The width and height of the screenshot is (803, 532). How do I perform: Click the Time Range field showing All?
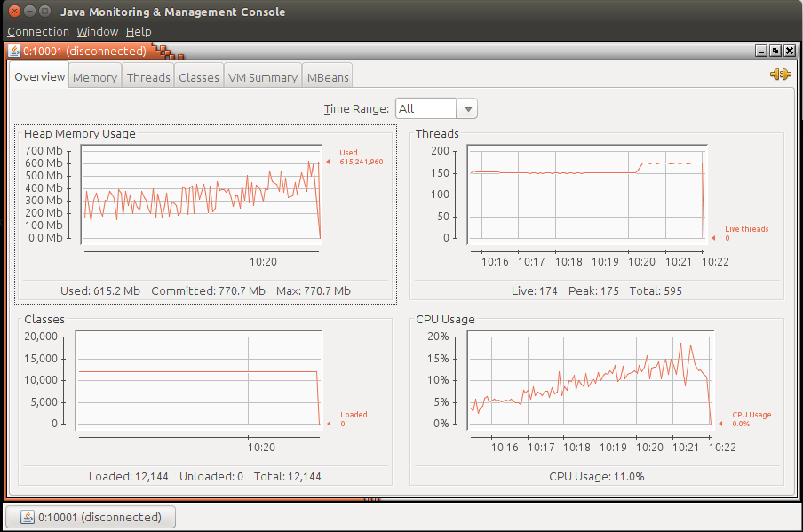[426, 109]
